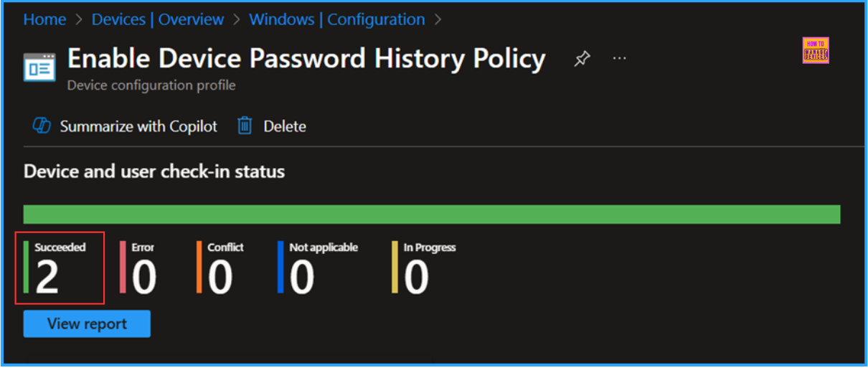Click the green check-in status bar
Image resolution: width=868 pixels, height=368 pixels.
click(x=432, y=214)
